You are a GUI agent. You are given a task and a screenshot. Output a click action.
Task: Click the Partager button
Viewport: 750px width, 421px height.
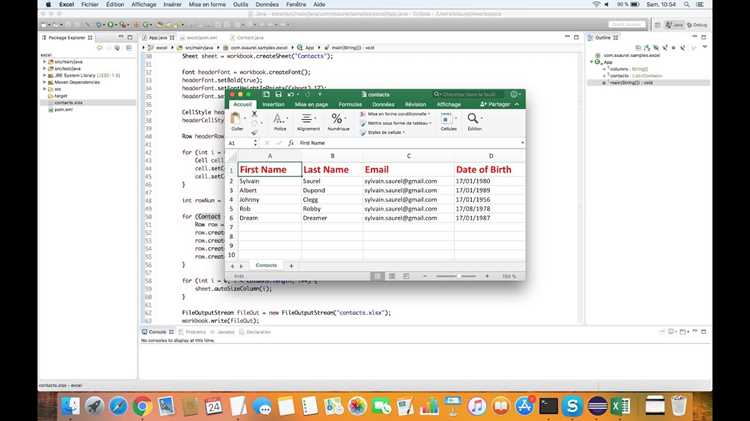pyautogui.click(x=495, y=104)
